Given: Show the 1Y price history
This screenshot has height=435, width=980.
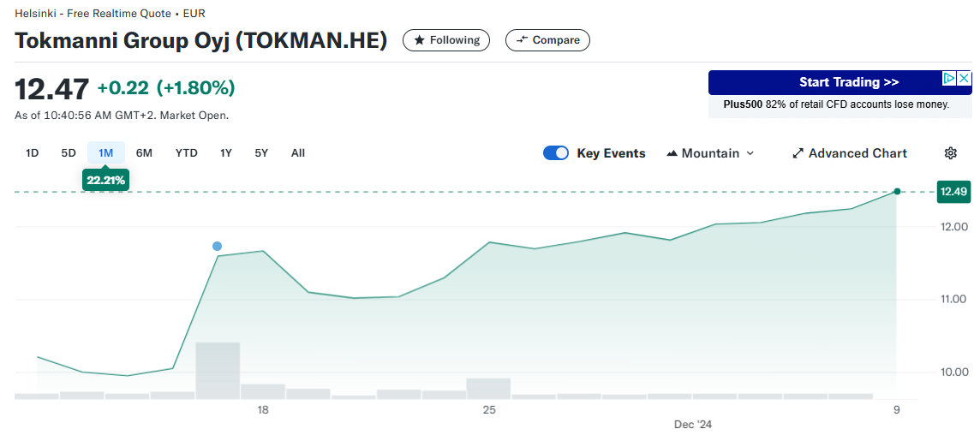Looking at the screenshot, I should [226, 153].
